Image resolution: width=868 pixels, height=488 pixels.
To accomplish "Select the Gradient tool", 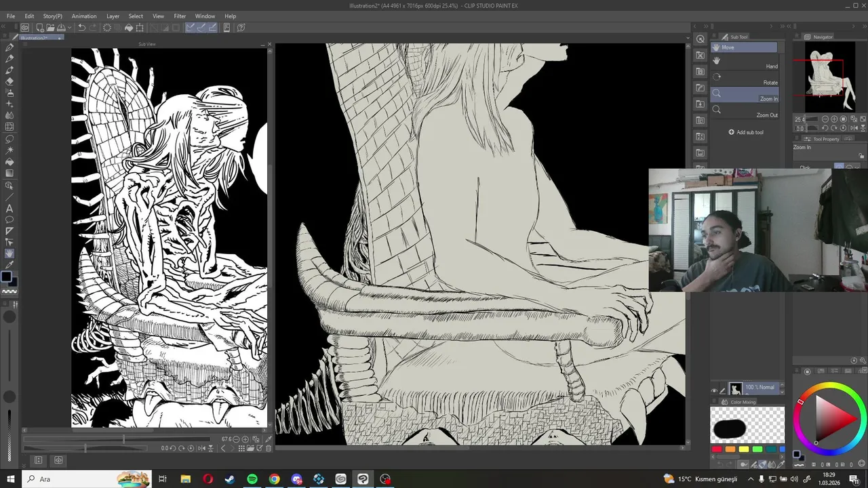I will (x=9, y=174).
